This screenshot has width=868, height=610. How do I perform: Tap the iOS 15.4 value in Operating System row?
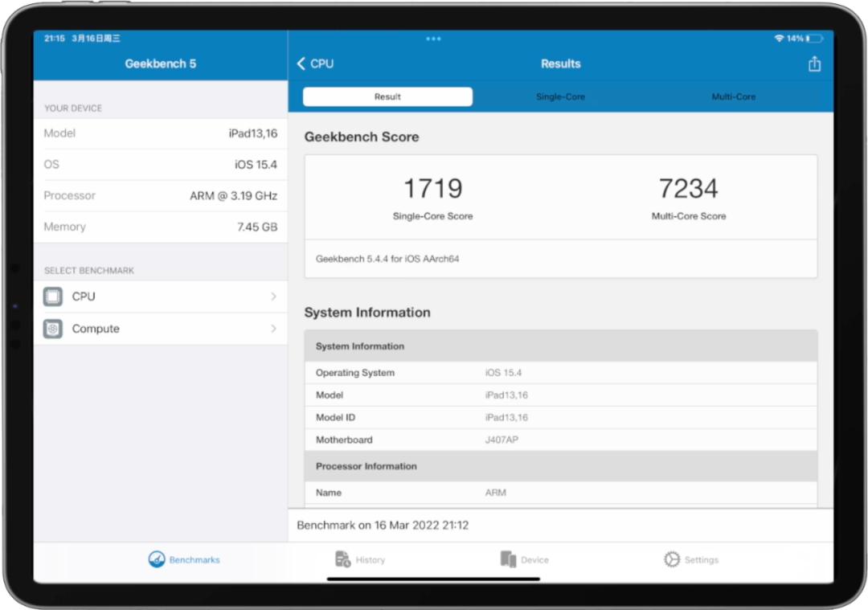(503, 373)
